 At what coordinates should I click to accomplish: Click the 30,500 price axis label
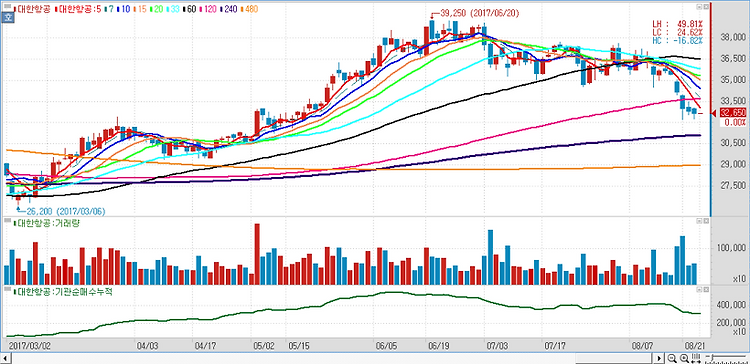coord(734,143)
